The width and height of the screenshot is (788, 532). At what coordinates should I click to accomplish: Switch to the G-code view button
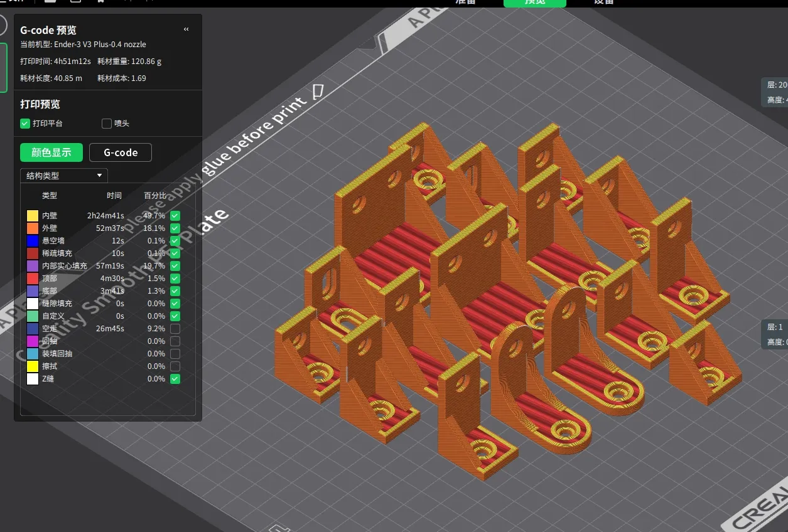coord(121,152)
